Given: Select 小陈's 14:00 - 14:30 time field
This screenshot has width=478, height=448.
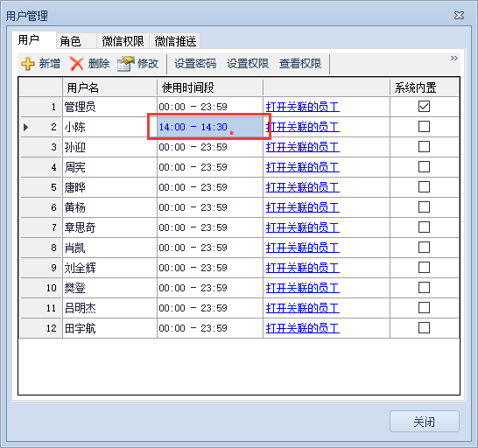Looking at the screenshot, I should coord(210,127).
